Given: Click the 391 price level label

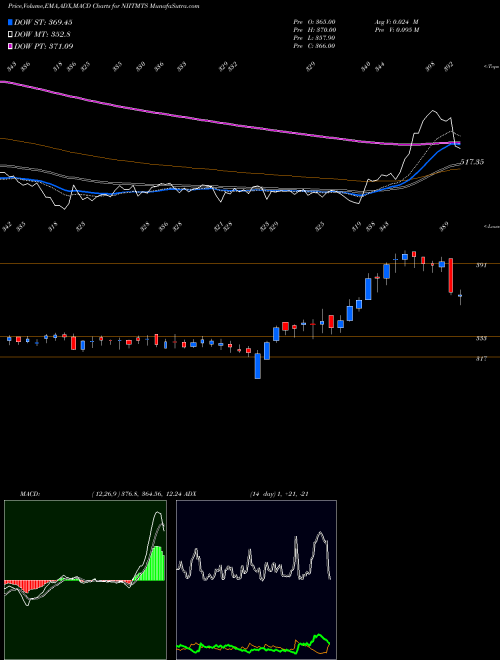Looking at the screenshot, I should pos(481,266).
